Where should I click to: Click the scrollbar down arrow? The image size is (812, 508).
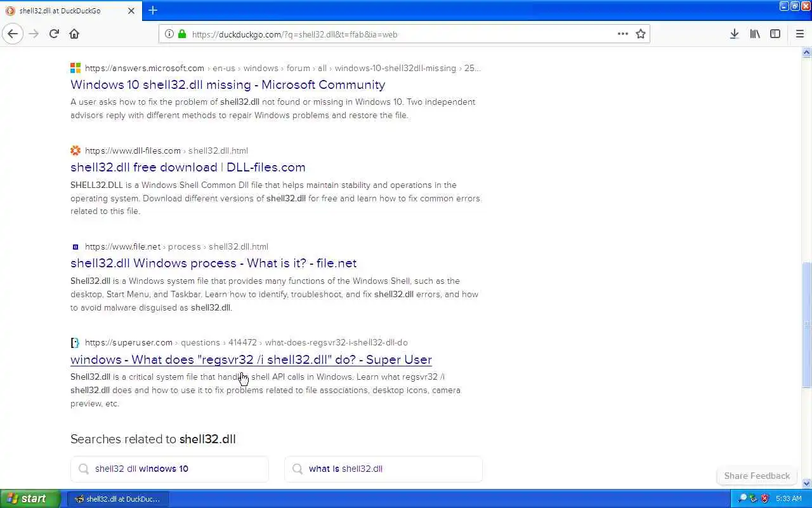pyautogui.click(x=807, y=483)
